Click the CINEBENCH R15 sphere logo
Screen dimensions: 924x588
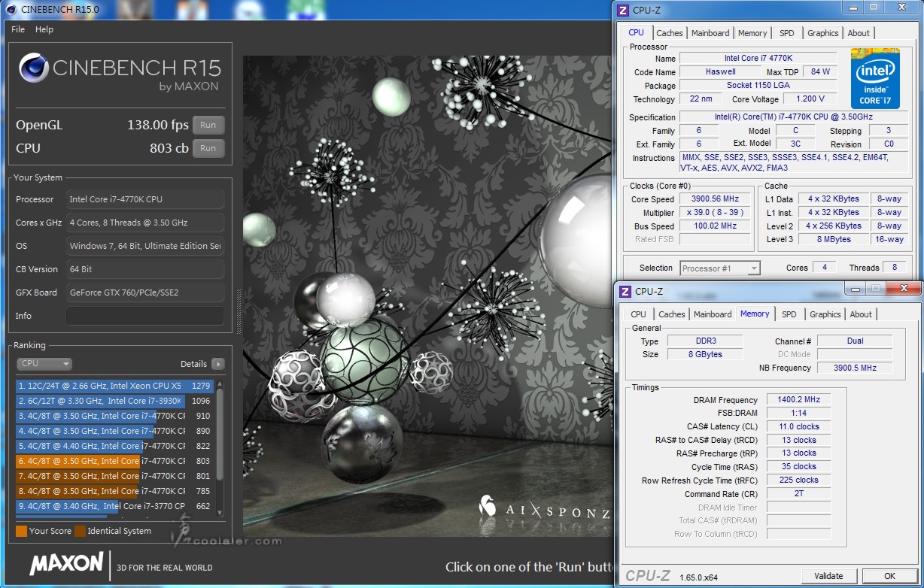34,68
